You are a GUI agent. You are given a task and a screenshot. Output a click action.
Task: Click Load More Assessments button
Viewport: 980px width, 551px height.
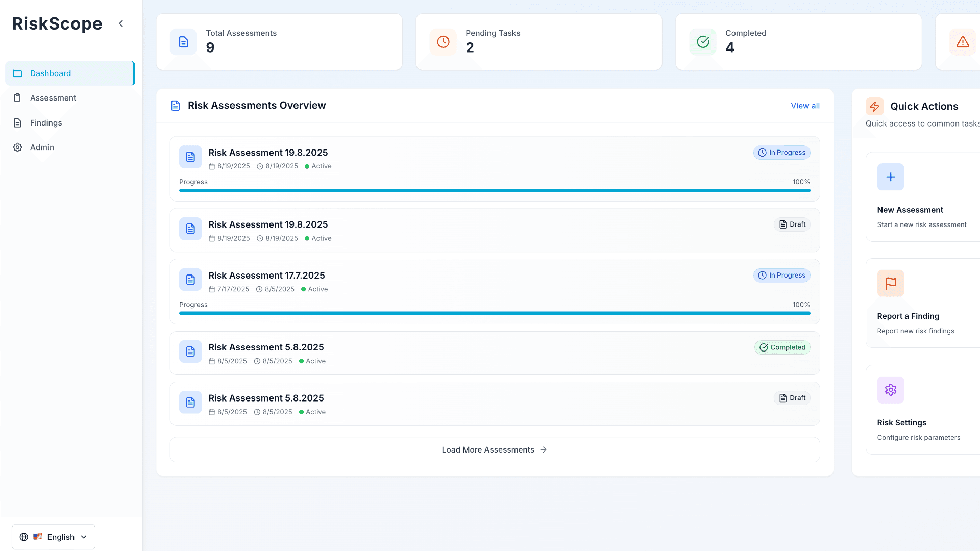click(495, 449)
